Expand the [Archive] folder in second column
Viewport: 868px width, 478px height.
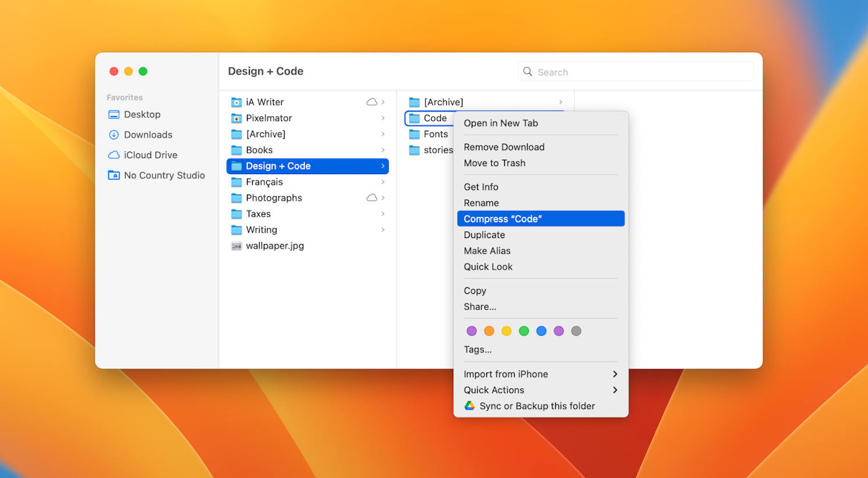coord(560,102)
